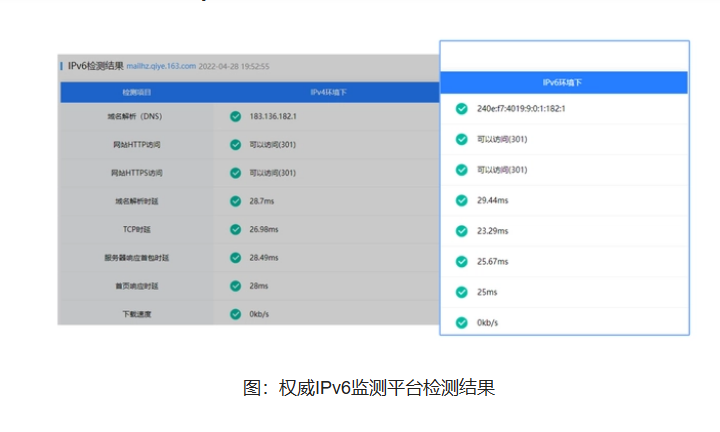Click the check icon next to 25ms
This screenshot has width=720, height=432.
point(461,292)
